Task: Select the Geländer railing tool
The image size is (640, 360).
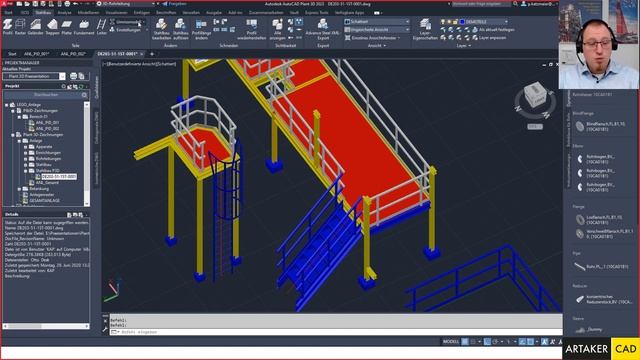Action: coord(36,27)
